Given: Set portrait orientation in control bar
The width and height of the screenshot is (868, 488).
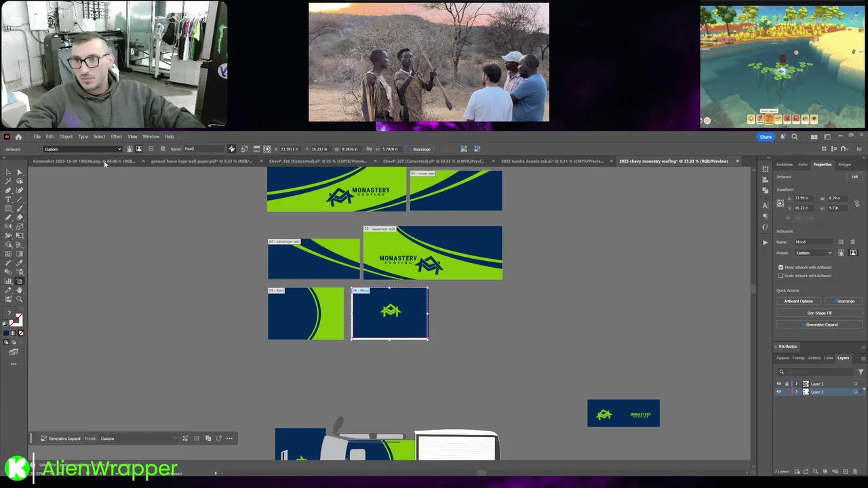Looking at the screenshot, I should point(130,149).
